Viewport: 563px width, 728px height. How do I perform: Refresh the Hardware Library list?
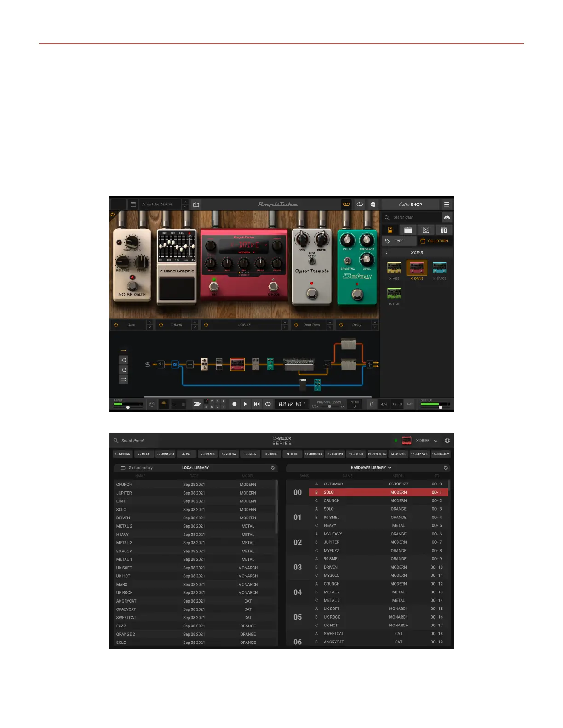click(x=445, y=468)
